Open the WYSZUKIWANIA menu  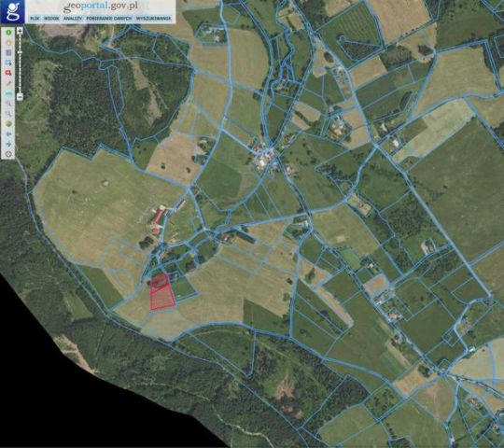coord(153,19)
